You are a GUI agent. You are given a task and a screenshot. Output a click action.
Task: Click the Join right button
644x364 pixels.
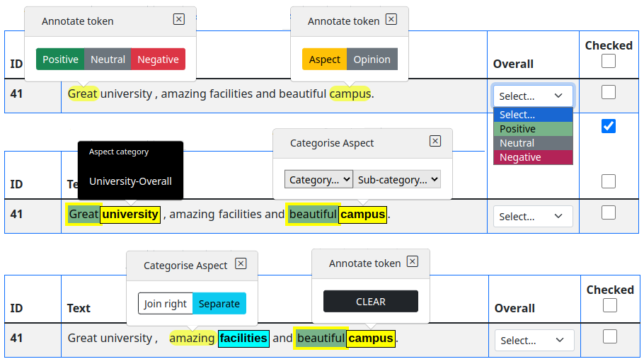(166, 304)
